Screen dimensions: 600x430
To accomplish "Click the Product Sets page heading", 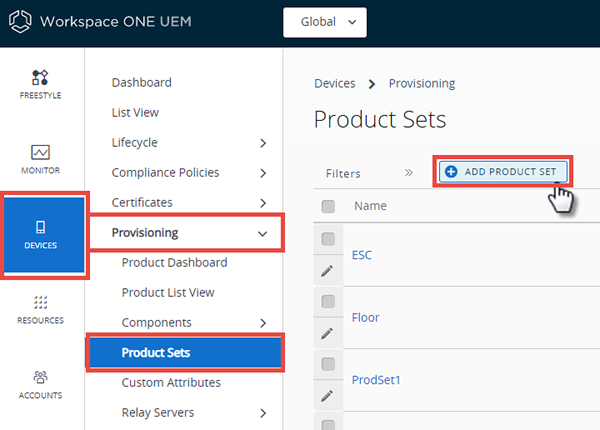I will pyautogui.click(x=380, y=119).
